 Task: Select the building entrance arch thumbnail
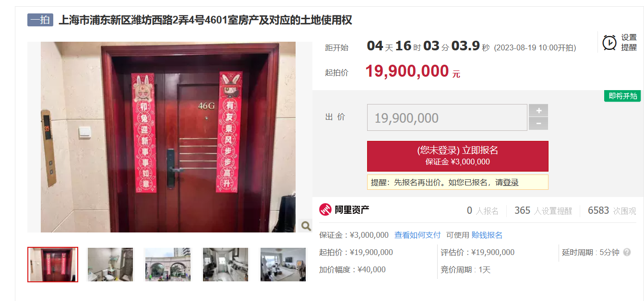tap(168, 265)
